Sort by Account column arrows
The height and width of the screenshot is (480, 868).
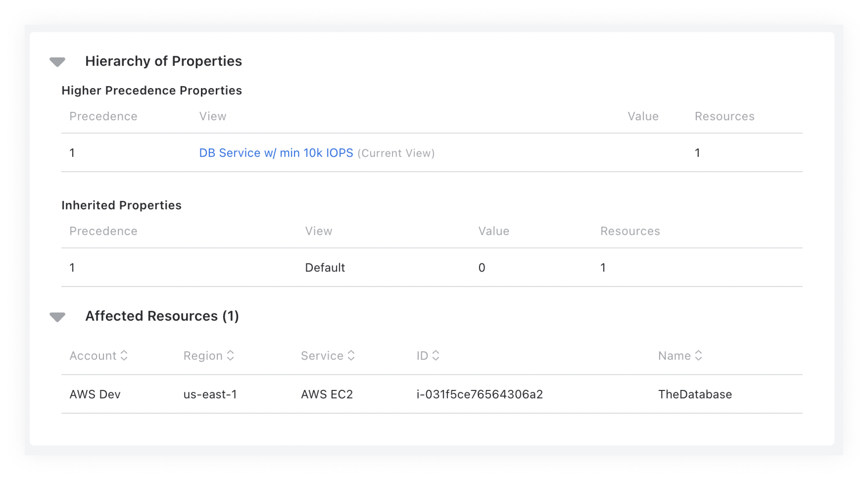coord(124,355)
